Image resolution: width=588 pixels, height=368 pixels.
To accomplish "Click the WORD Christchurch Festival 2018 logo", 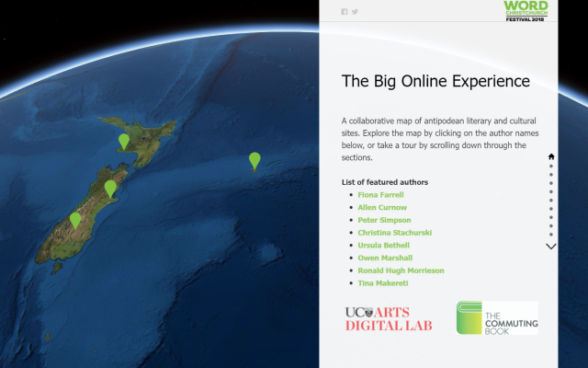I will point(526,11).
